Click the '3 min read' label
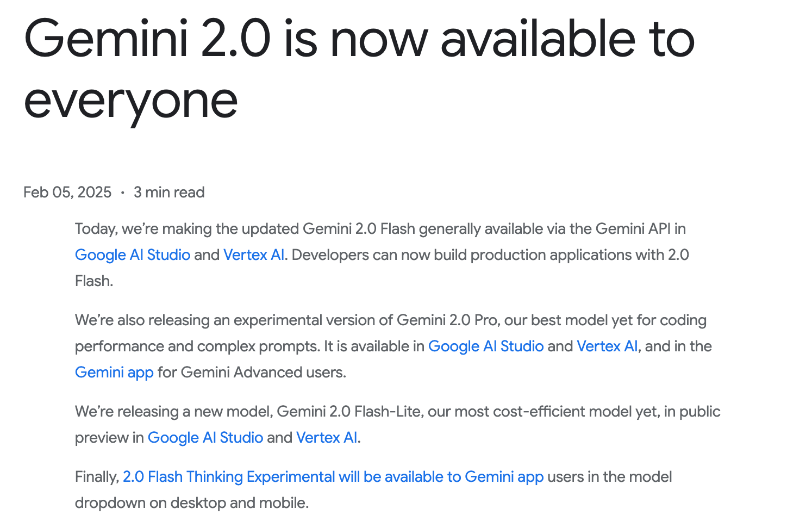 pyautogui.click(x=169, y=193)
